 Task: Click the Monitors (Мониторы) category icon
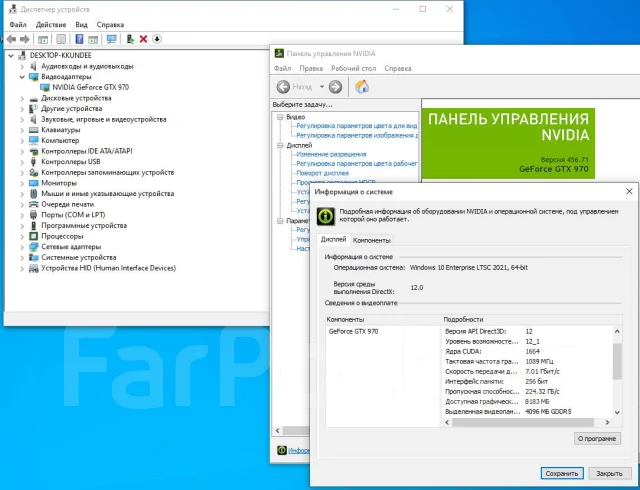point(33,183)
